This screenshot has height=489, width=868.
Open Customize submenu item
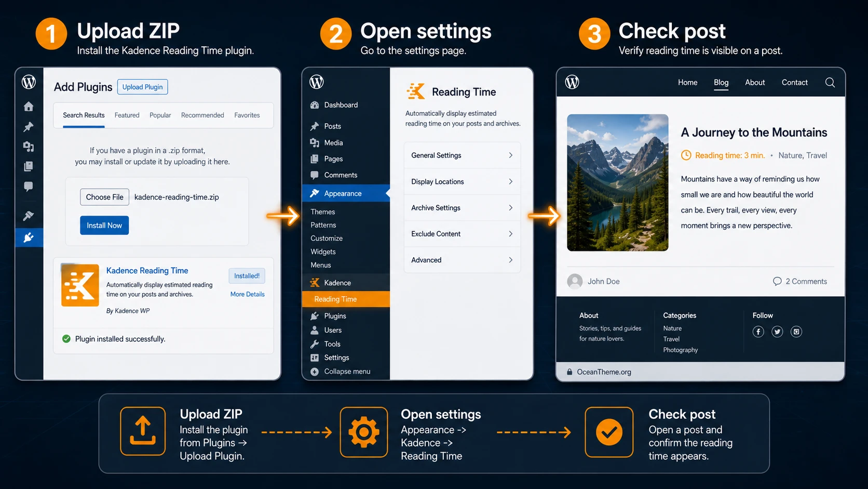(327, 239)
